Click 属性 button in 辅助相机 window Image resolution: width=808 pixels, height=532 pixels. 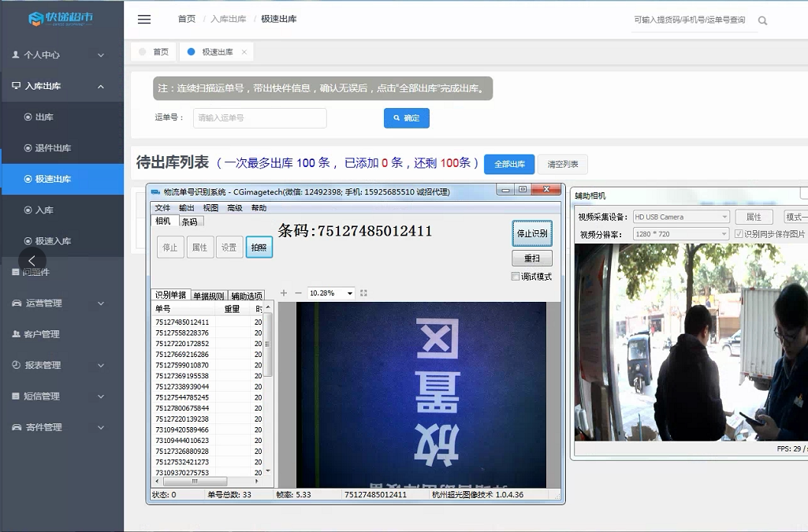tap(754, 217)
